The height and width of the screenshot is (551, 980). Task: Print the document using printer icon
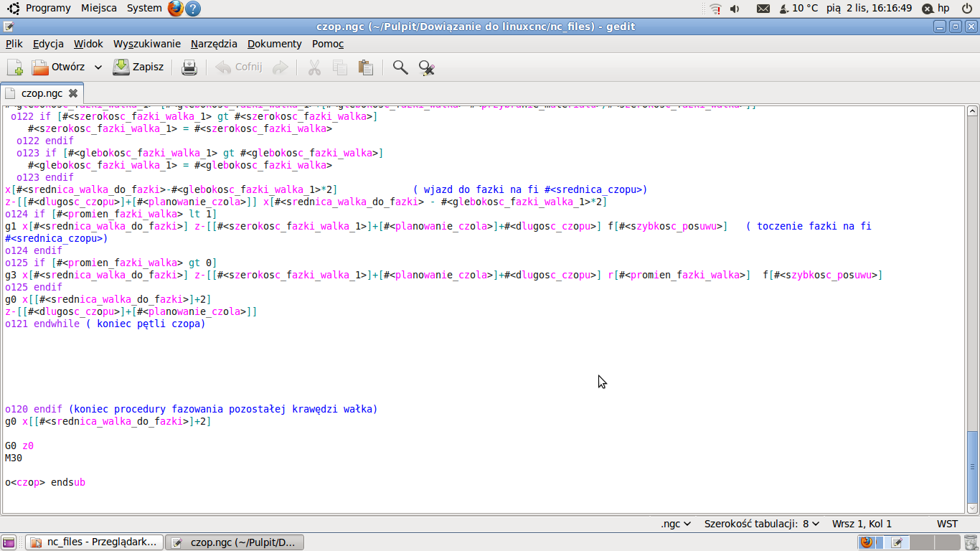coord(189,67)
